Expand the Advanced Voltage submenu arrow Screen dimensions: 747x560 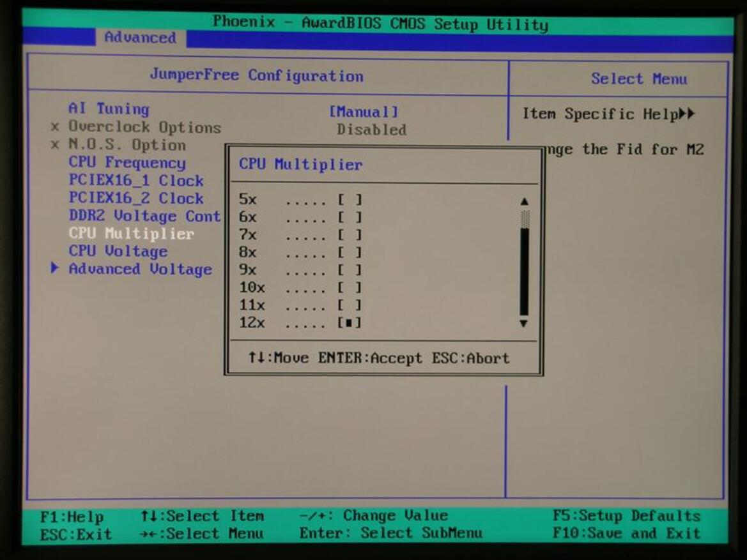[55, 268]
